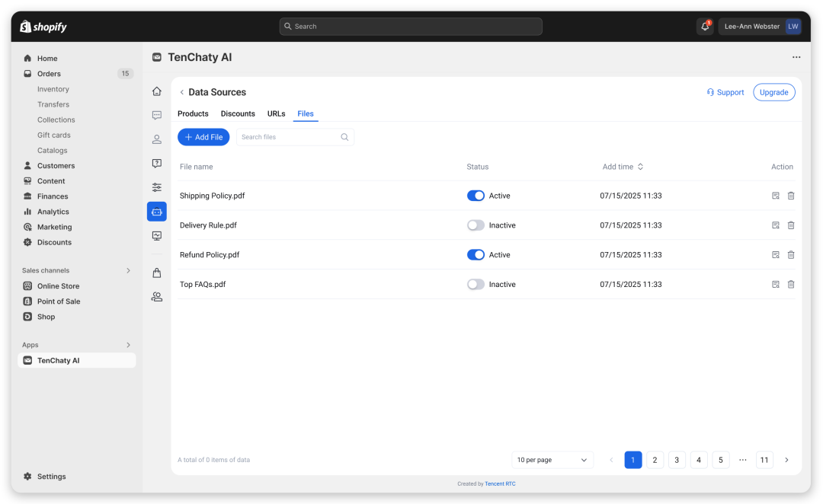The height and width of the screenshot is (504, 823).
Task: Go to next page with right chevron
Action: (x=786, y=460)
